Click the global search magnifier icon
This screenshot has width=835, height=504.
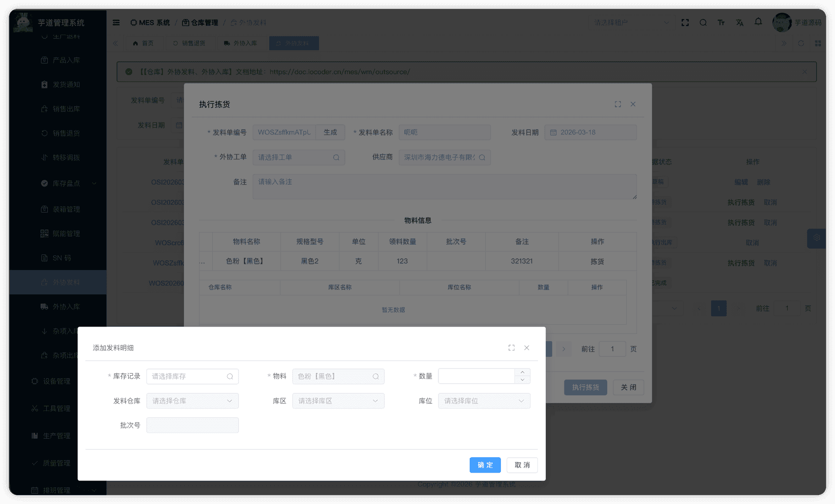click(x=703, y=22)
